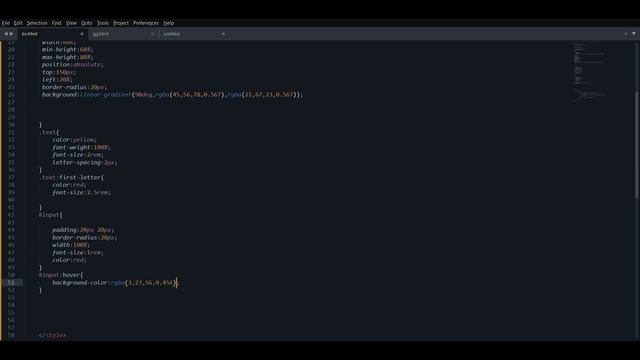Click the #input{ selector on line 42
This screenshot has width=640, height=360.
[51, 215]
